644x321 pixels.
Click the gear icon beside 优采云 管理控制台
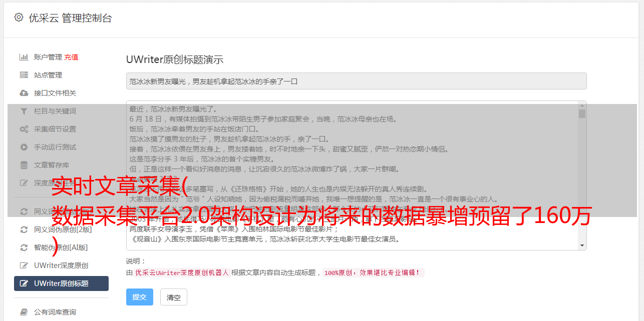pos(19,17)
